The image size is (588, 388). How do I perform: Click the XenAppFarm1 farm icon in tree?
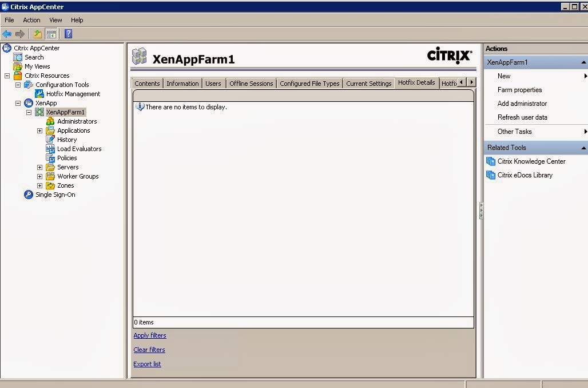point(39,112)
